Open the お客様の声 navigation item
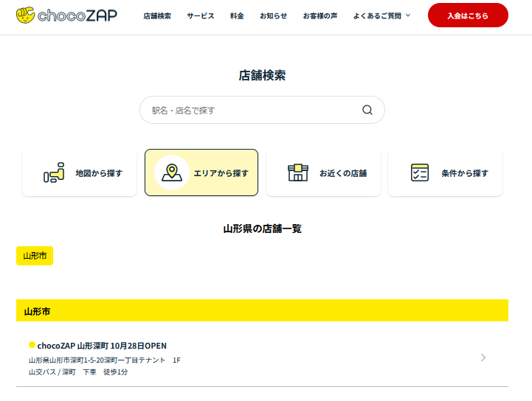The image size is (532, 401). 320,15
